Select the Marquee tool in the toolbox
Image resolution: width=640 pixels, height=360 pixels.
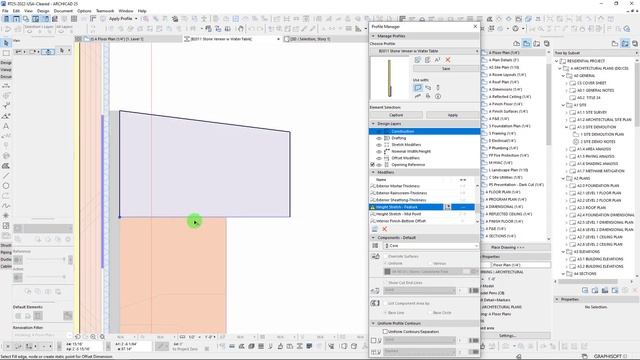[x=6, y=53]
